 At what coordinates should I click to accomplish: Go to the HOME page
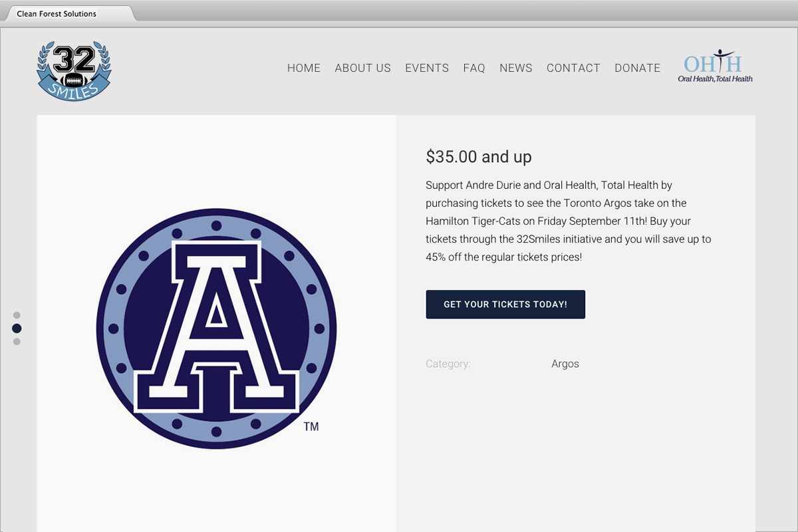point(304,68)
